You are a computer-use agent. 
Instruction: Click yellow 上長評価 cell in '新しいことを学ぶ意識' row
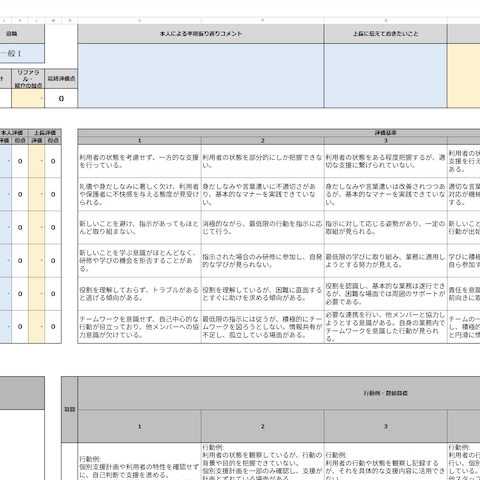pyautogui.click(x=37, y=260)
